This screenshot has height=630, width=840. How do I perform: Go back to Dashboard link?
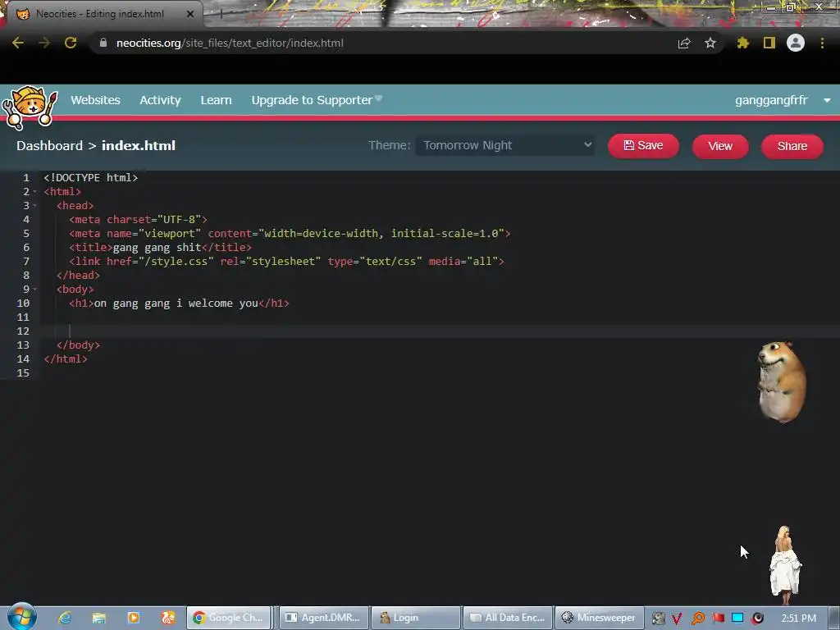click(x=49, y=146)
